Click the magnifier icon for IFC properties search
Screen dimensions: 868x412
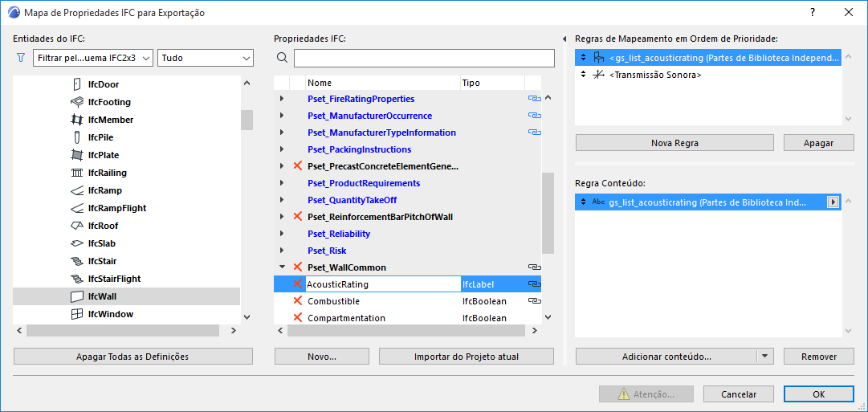tap(282, 58)
